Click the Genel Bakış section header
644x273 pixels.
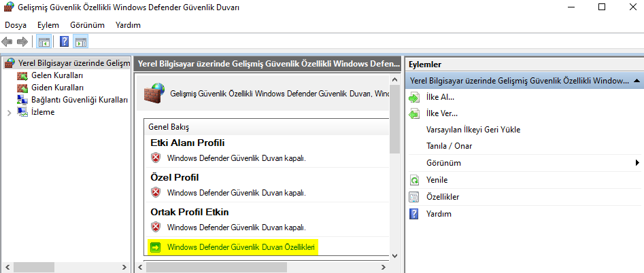(169, 127)
